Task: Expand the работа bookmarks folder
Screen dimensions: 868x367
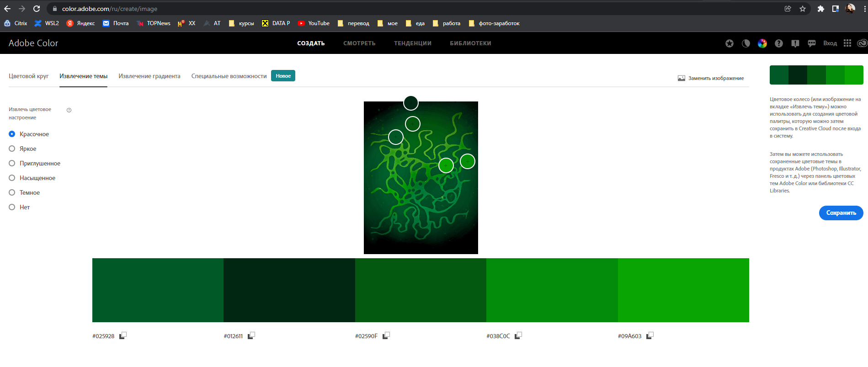Action: [447, 23]
